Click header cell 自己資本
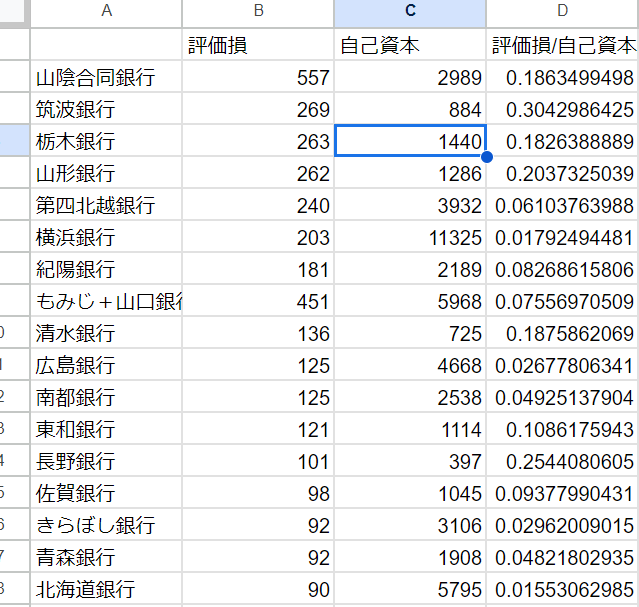 click(x=410, y=45)
